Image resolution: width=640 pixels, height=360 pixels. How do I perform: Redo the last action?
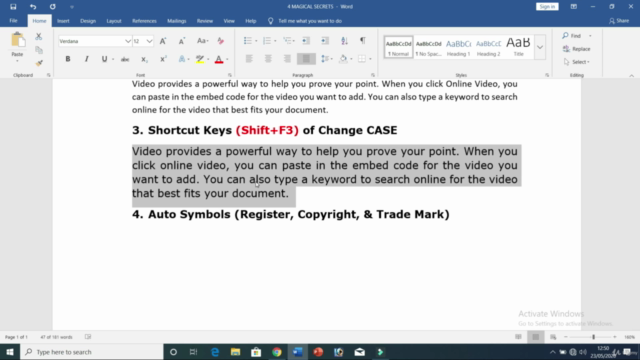point(53,7)
